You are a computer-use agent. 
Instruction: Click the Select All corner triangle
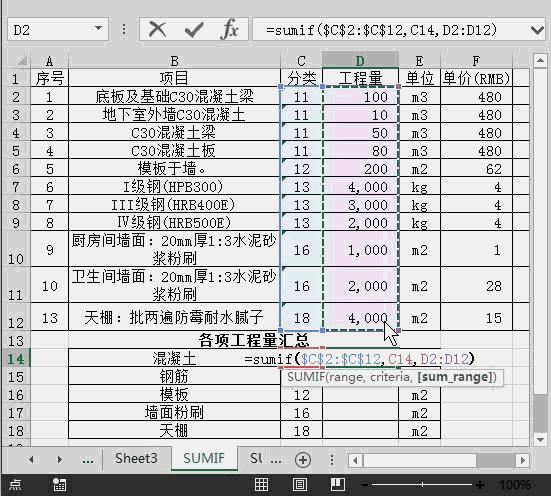(x=21, y=61)
